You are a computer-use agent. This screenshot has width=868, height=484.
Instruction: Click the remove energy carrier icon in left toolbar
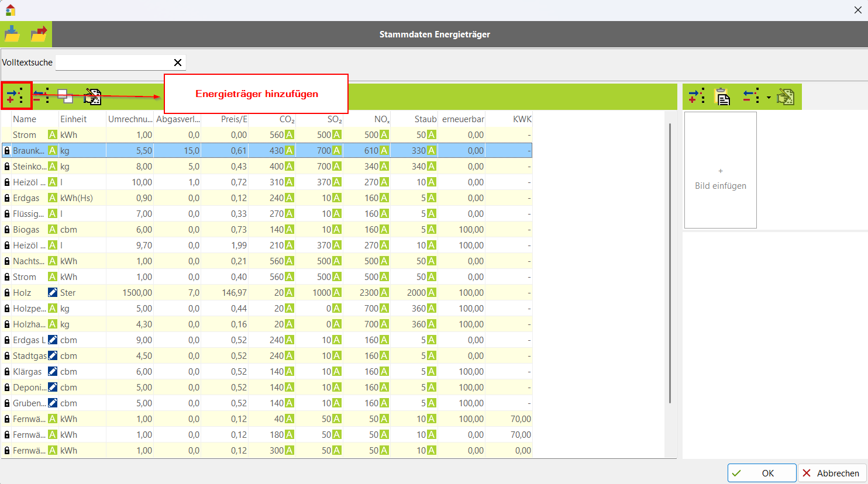(x=41, y=96)
